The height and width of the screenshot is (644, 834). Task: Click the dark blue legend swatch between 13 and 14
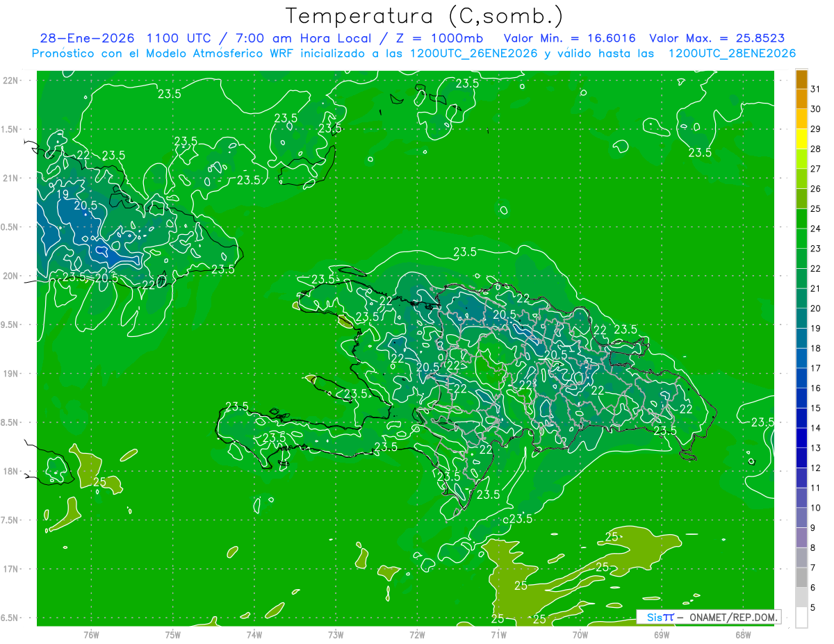click(801, 438)
